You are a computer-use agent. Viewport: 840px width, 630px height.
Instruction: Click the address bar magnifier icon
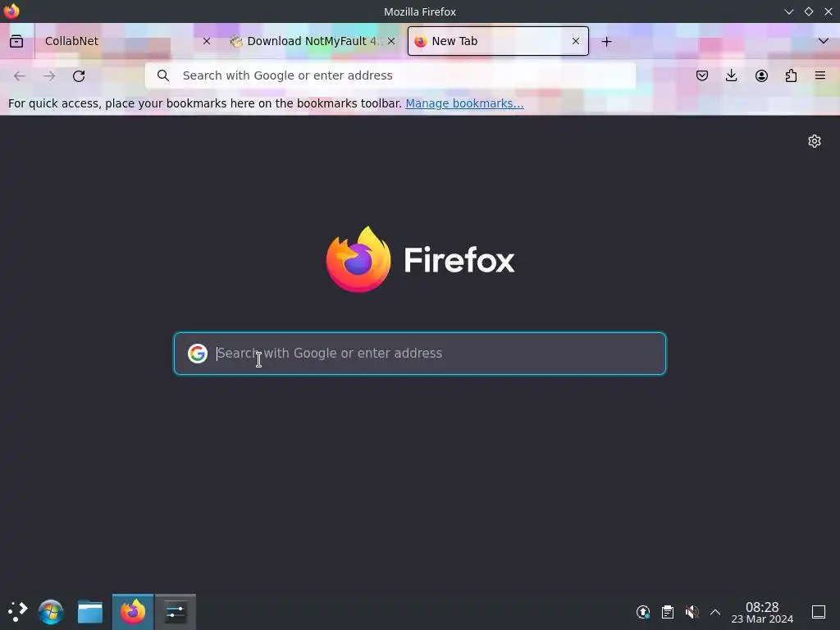click(x=163, y=75)
